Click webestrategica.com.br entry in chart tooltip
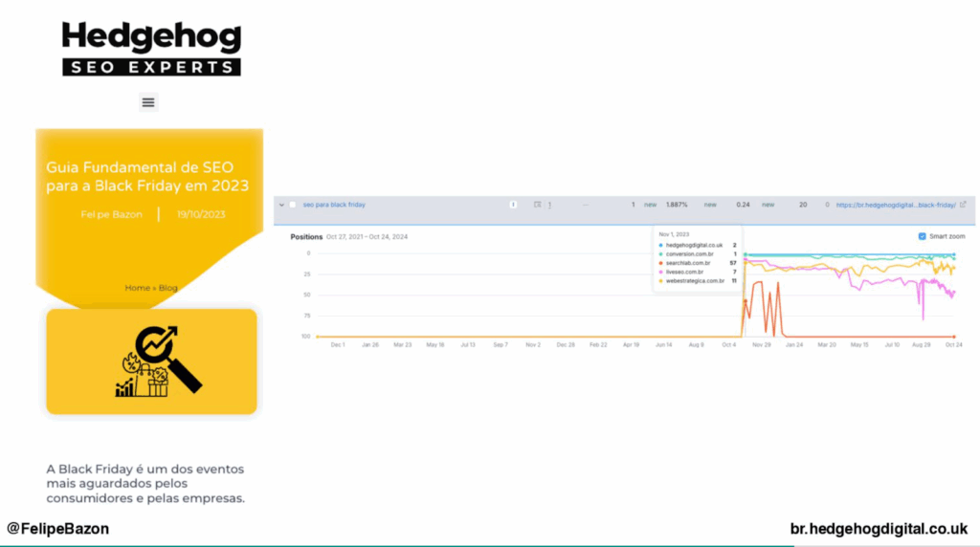This screenshot has width=980, height=547. click(695, 281)
